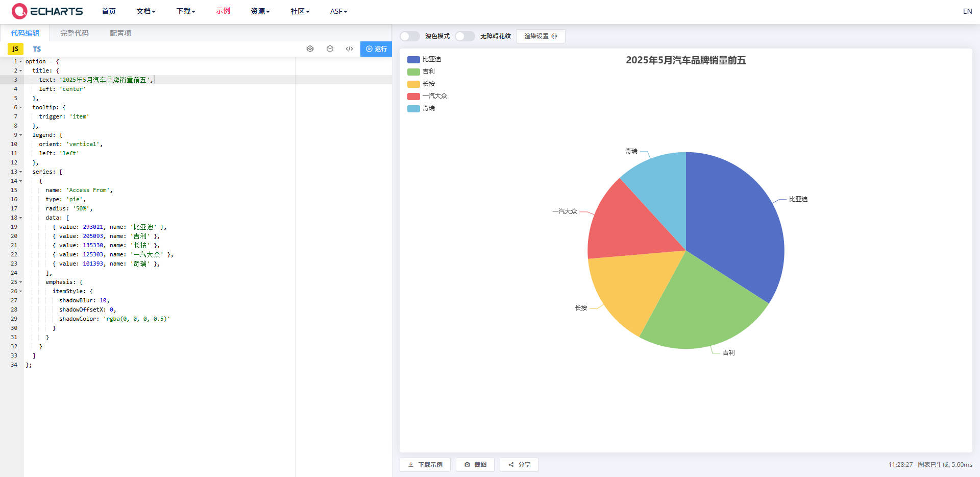The image size is (980, 477).
Task: Switch to 代码编辑 tab
Action: click(25, 33)
